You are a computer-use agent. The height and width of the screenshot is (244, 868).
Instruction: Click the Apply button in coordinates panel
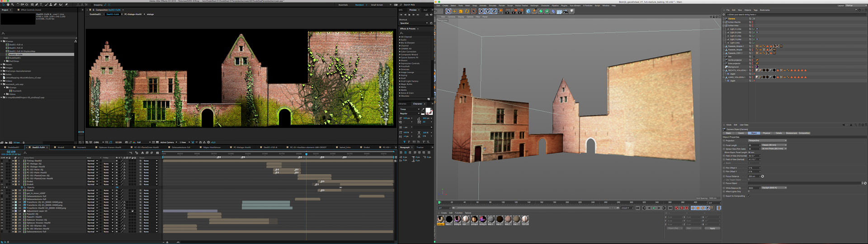click(712, 228)
